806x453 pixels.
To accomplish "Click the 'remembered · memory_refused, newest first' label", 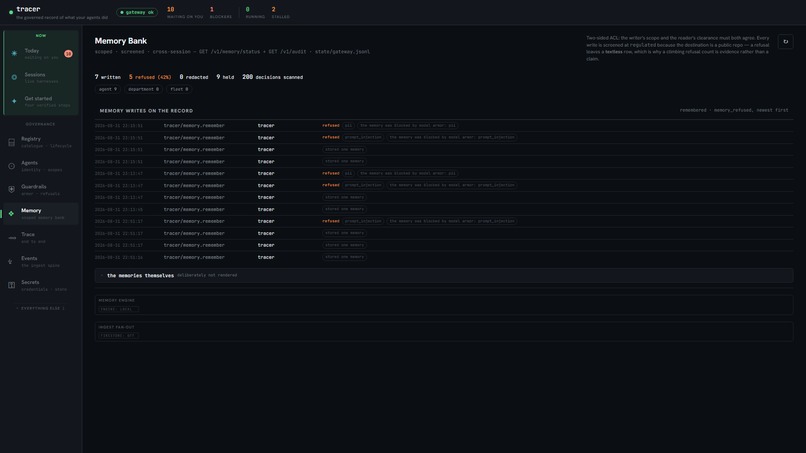I will [734, 110].
